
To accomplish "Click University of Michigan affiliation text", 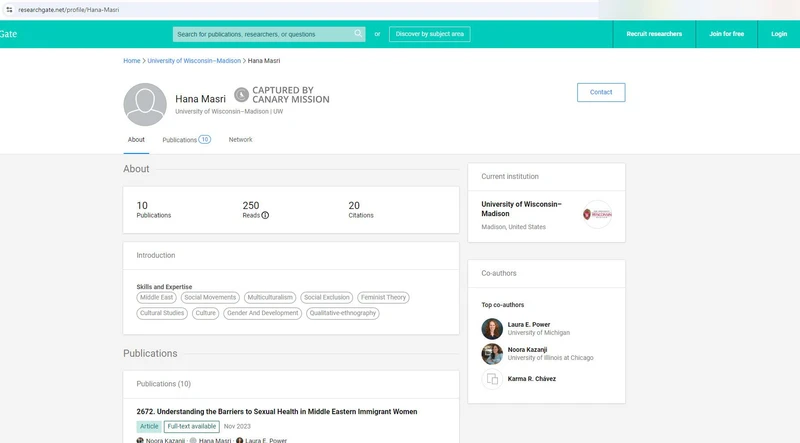I will coord(539,333).
